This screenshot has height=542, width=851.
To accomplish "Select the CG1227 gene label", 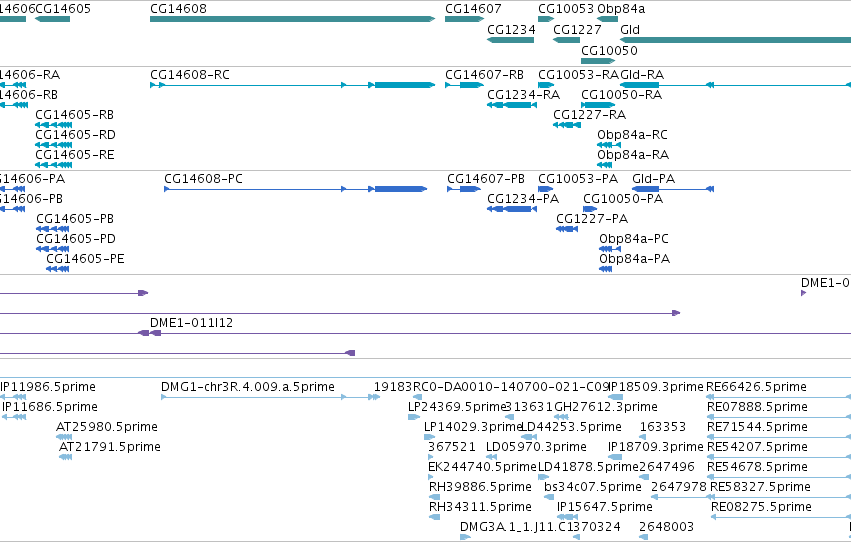I will [577, 30].
